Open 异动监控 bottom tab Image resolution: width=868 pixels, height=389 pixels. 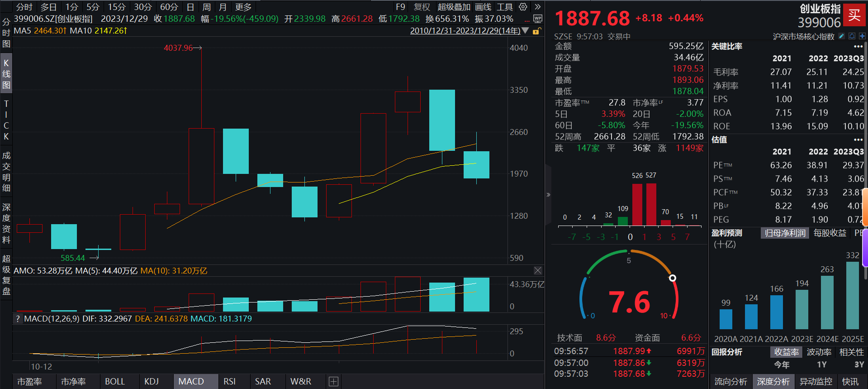click(x=816, y=382)
